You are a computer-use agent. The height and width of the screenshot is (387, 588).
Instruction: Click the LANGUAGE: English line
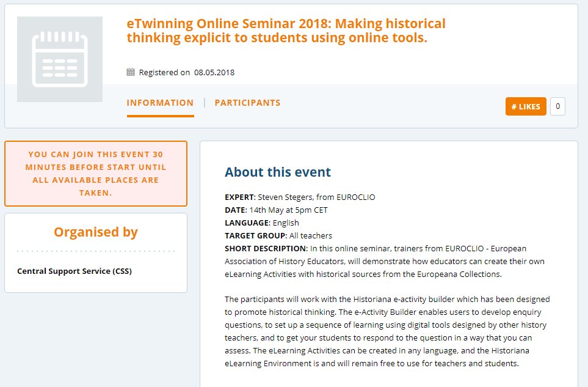262,223
